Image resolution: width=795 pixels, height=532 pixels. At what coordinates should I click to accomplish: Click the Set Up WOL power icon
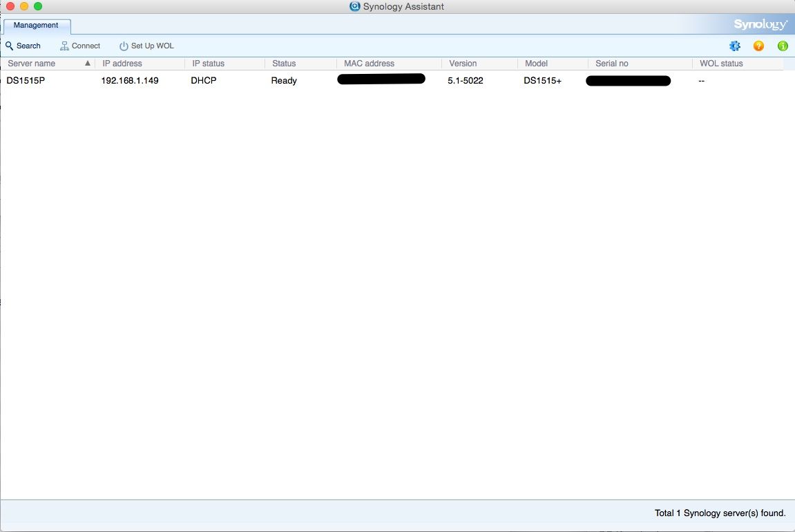click(x=124, y=46)
